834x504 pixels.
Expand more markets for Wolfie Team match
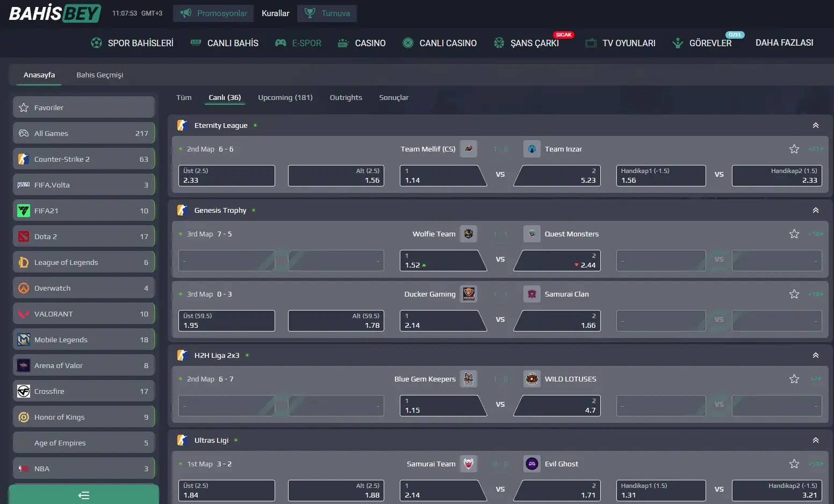816,234
